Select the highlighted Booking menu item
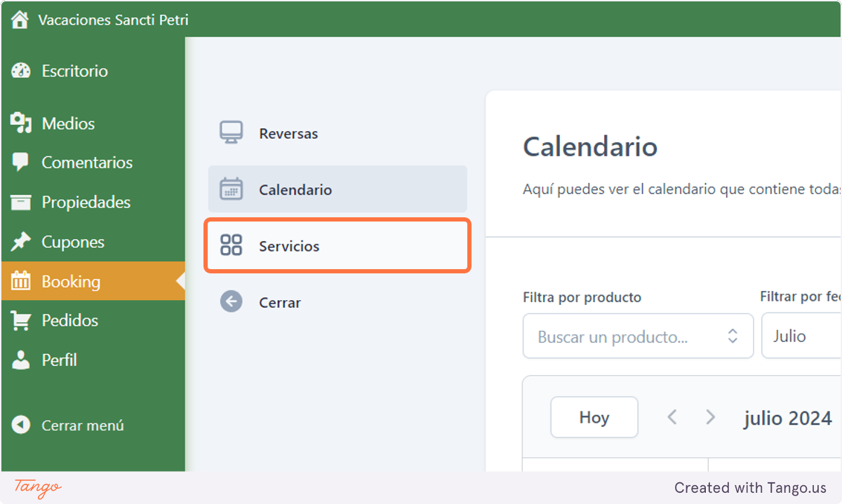 point(93,281)
